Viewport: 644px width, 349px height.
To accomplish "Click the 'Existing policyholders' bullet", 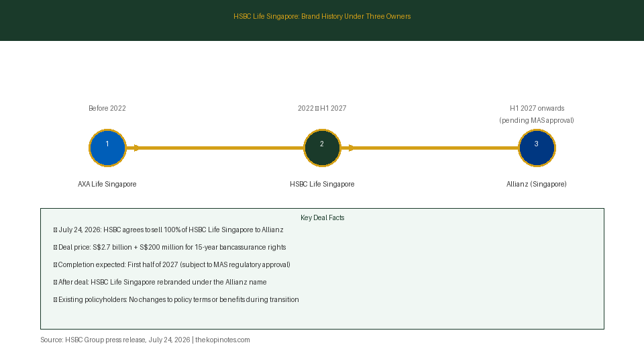I will click(176, 300).
